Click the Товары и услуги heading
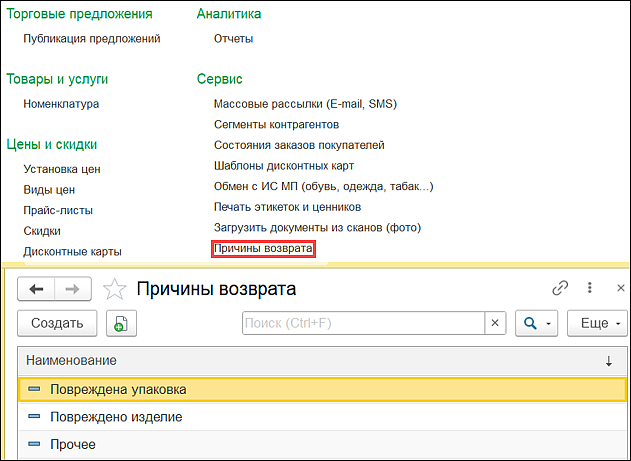 point(57,79)
